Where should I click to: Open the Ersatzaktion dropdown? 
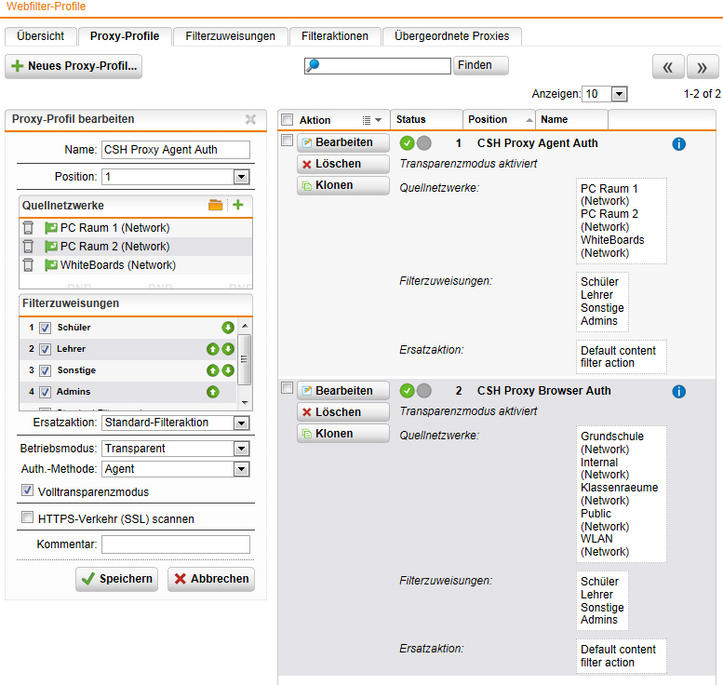tap(241, 423)
